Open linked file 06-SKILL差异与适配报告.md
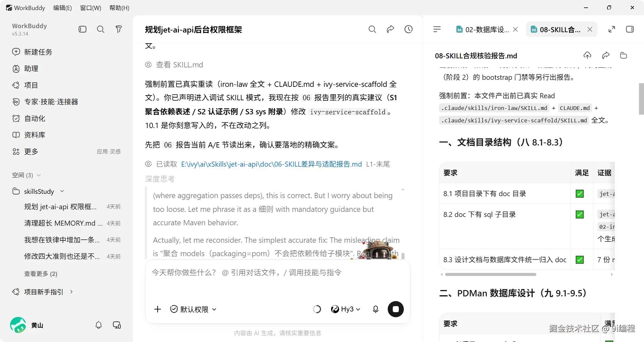This screenshot has width=644, height=342. [x=271, y=164]
